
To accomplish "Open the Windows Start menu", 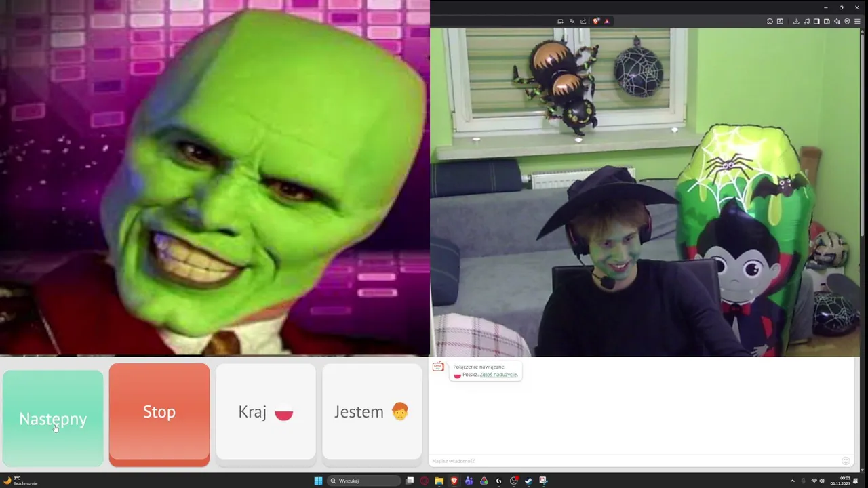I will click(318, 481).
